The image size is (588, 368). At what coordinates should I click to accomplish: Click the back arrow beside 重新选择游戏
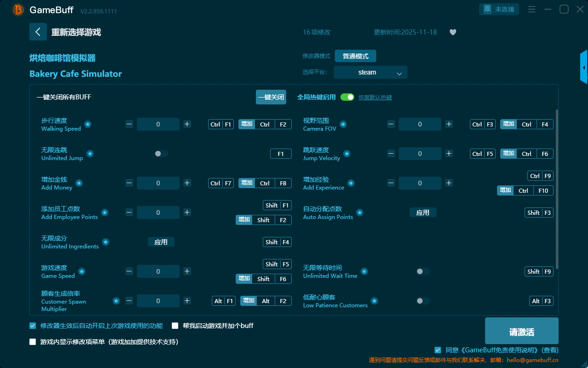[38, 32]
